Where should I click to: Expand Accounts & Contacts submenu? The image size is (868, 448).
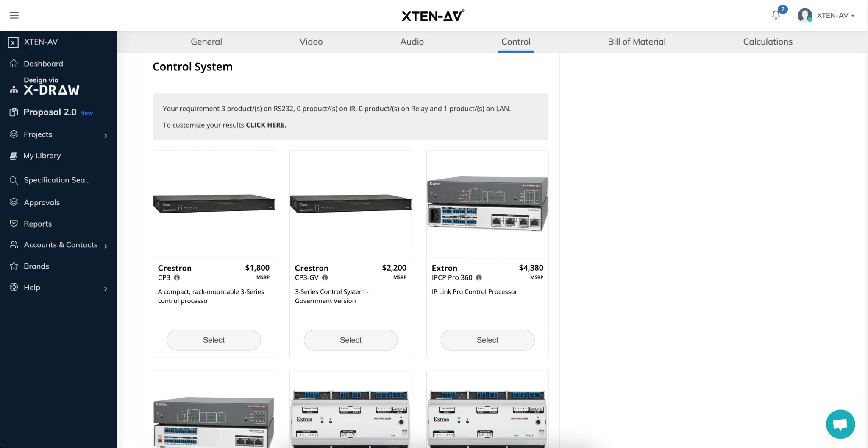[106, 246]
